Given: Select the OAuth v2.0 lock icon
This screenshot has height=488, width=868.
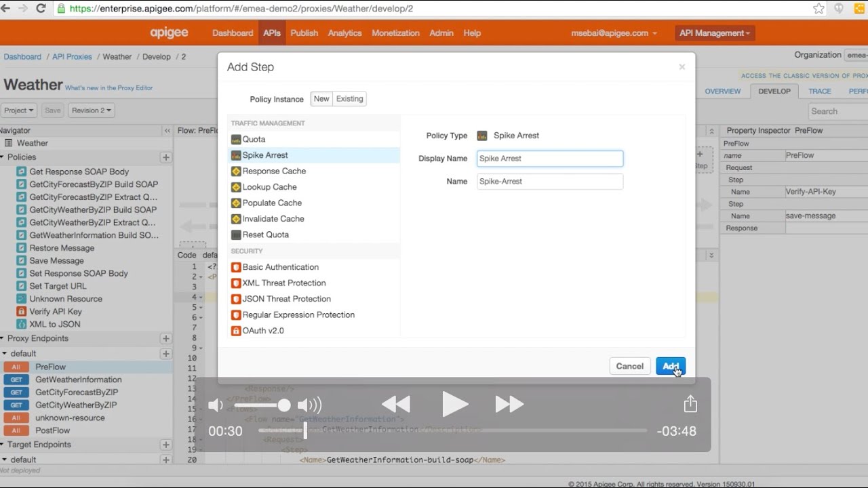Looking at the screenshot, I should [236, 331].
